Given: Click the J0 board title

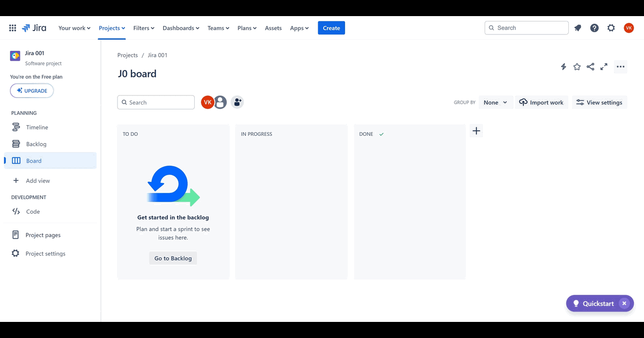Looking at the screenshot, I should (x=137, y=74).
